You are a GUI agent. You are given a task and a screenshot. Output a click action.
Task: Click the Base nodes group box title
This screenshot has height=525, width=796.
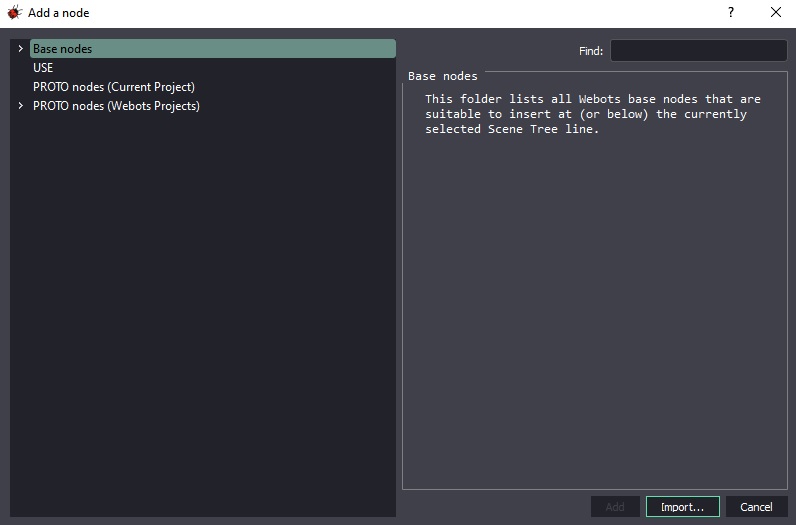[443, 76]
